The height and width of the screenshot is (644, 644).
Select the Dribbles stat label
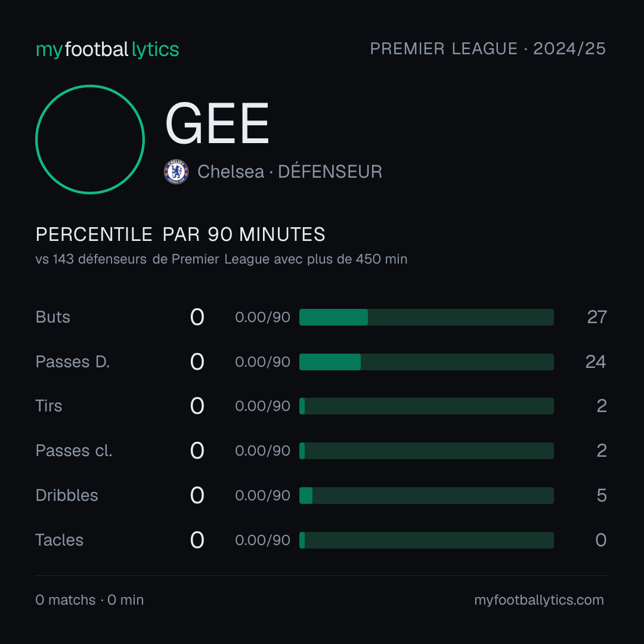pyautogui.click(x=67, y=496)
